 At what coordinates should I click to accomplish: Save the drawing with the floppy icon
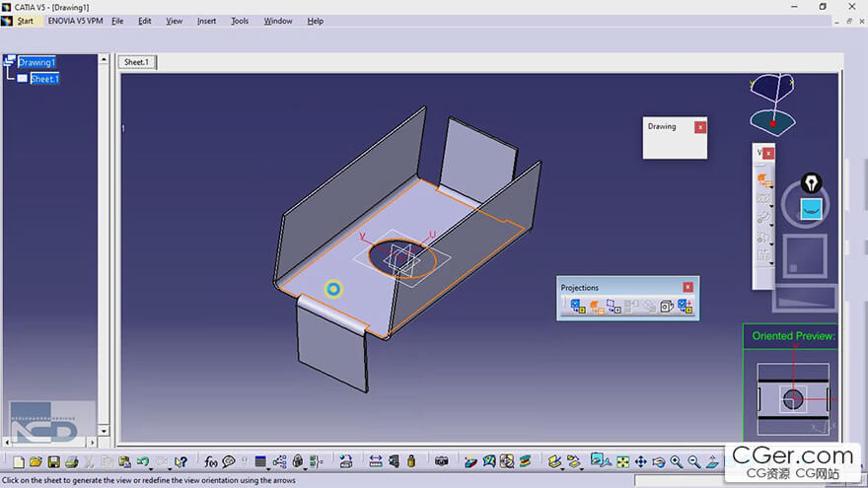(53, 461)
